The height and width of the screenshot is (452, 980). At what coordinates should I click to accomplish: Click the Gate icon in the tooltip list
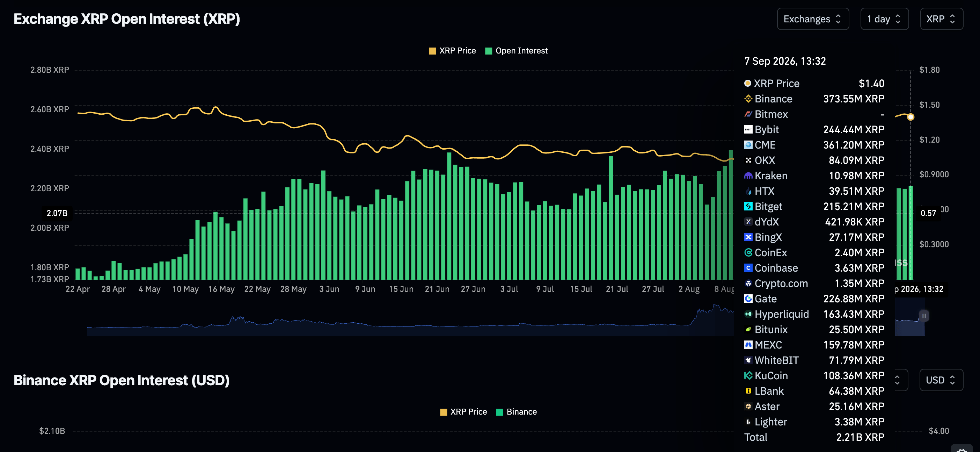point(748,299)
